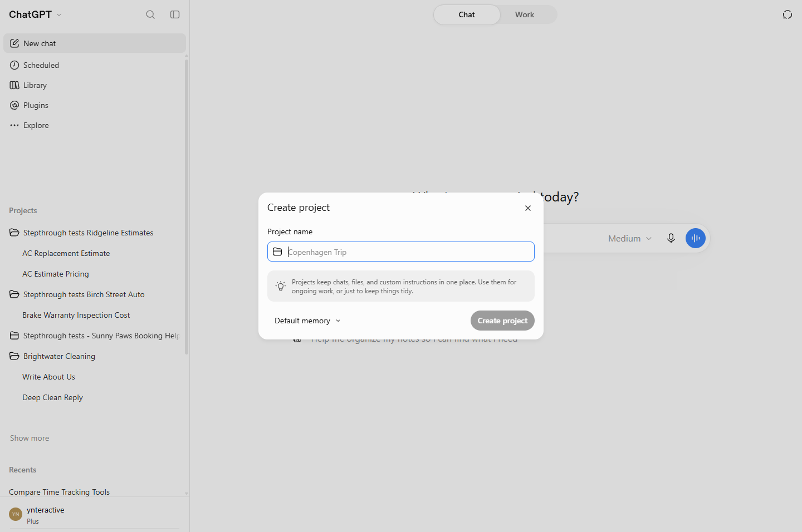802x532 pixels.
Task: Expand projects list with Show more
Action: (x=30, y=439)
